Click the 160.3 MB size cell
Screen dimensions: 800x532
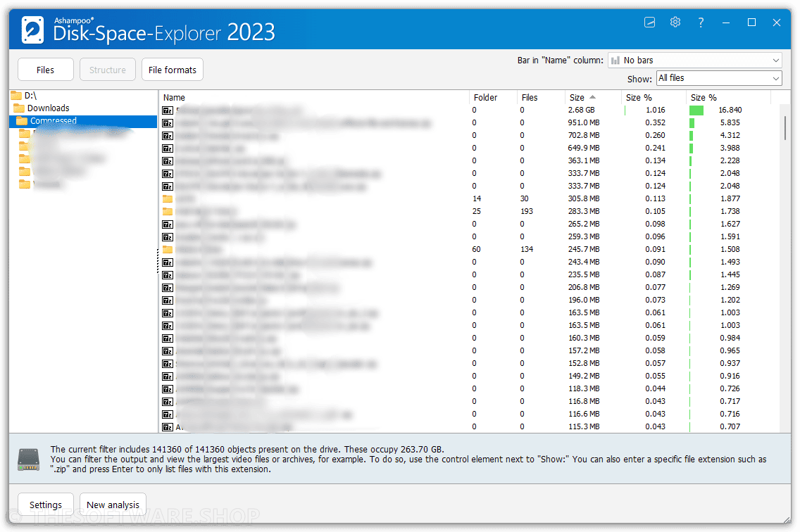(x=584, y=338)
